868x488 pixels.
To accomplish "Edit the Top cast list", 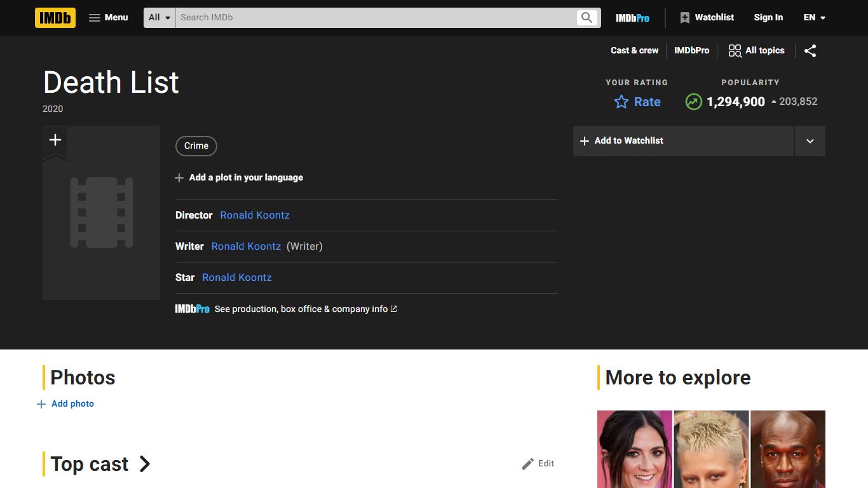I will (x=538, y=464).
